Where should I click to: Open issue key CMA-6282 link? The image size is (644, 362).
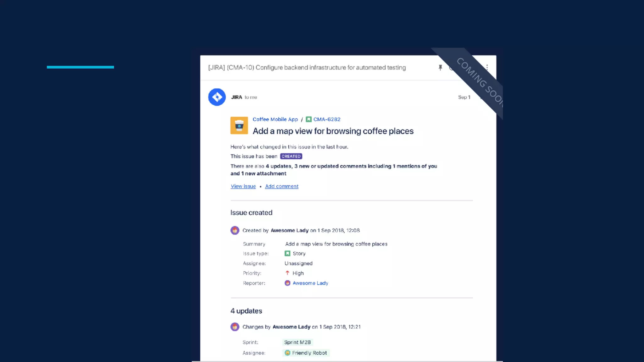[x=327, y=119]
